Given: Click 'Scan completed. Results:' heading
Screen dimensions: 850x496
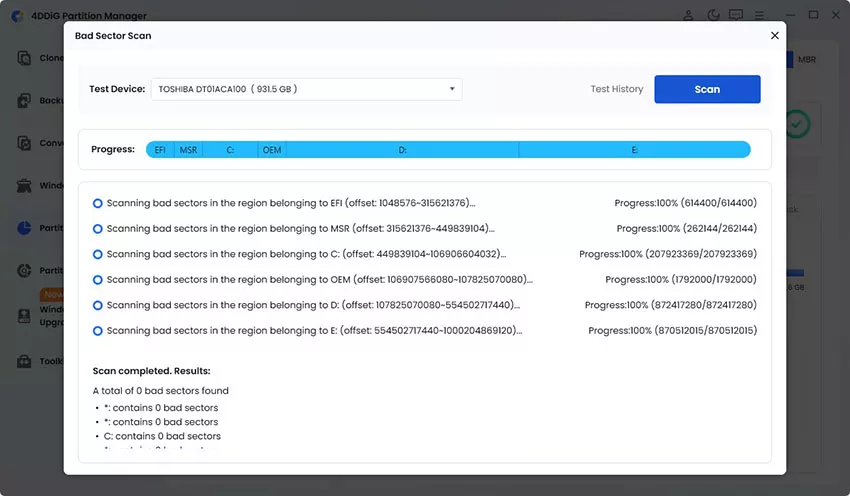Looking at the screenshot, I should coord(151,371).
